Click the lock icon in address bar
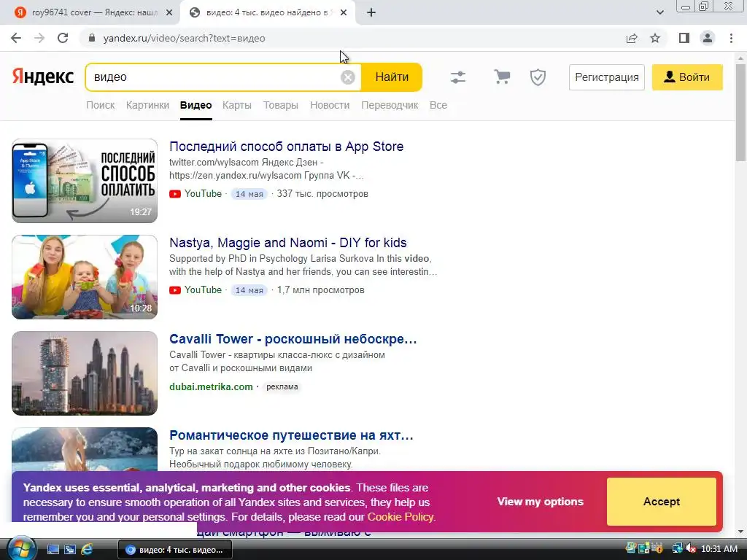This screenshot has width=747, height=560. [92, 38]
